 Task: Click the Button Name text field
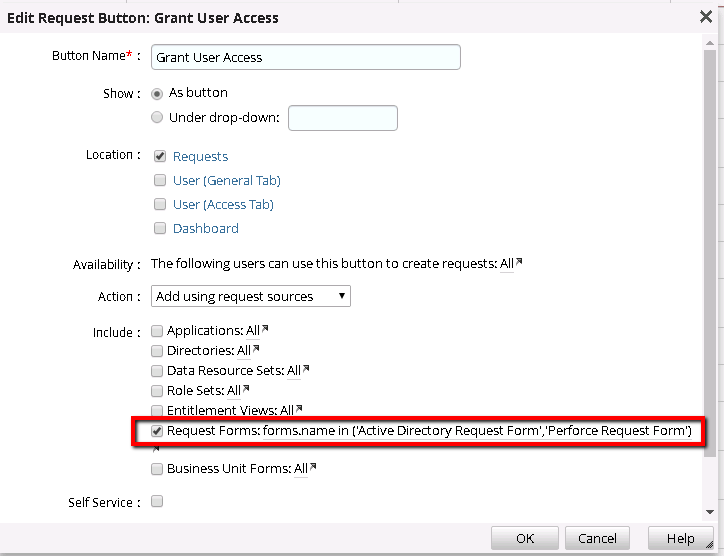pyautogui.click(x=306, y=57)
